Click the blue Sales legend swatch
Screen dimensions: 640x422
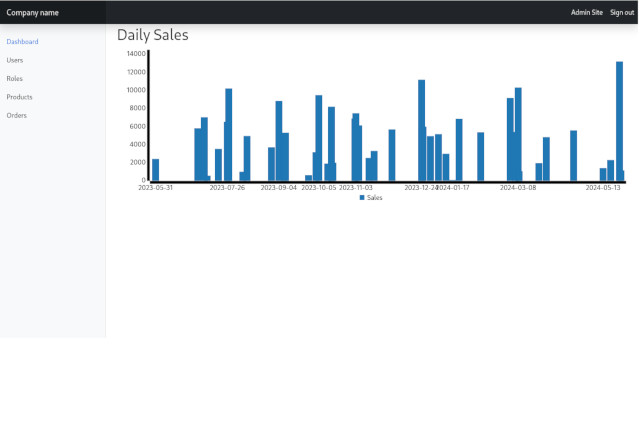click(362, 198)
